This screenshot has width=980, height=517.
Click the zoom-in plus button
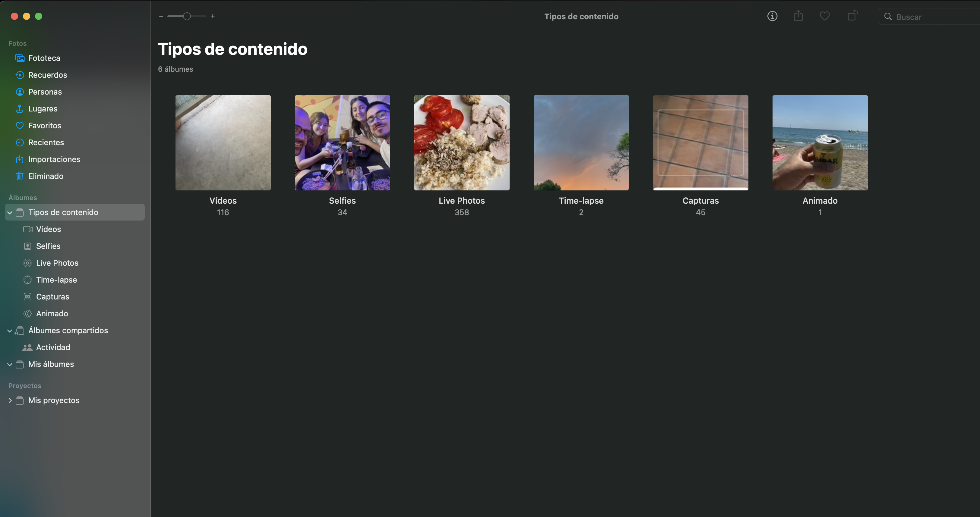[213, 16]
